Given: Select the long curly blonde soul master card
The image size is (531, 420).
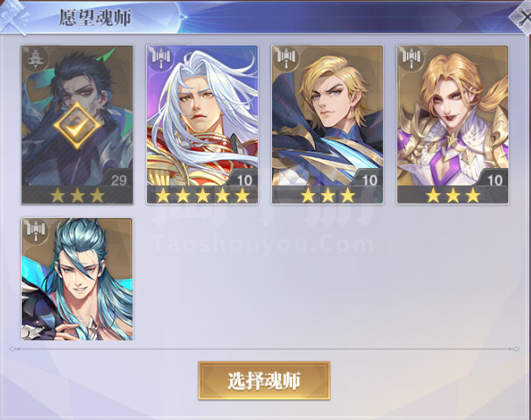Looking at the screenshot, I should (453, 124).
